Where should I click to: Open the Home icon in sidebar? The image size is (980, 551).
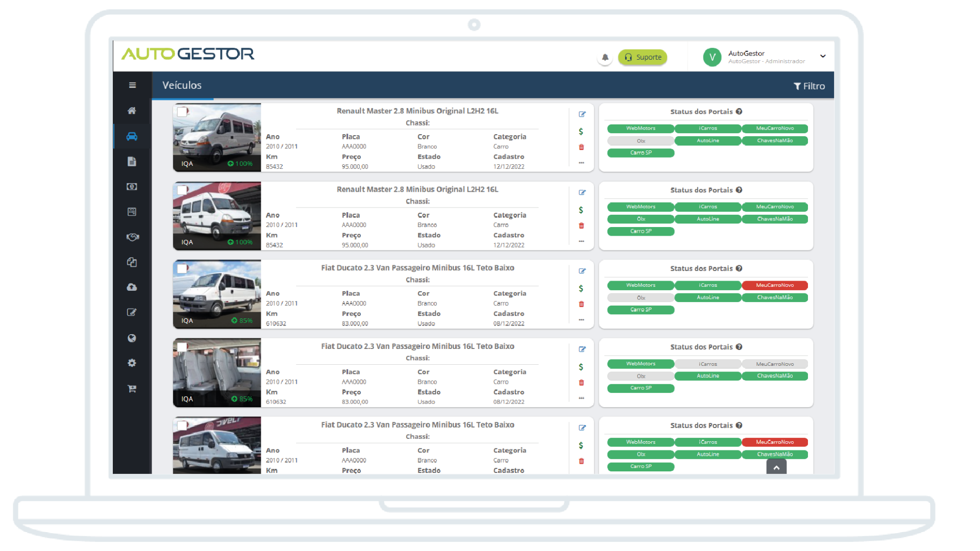[x=132, y=111]
